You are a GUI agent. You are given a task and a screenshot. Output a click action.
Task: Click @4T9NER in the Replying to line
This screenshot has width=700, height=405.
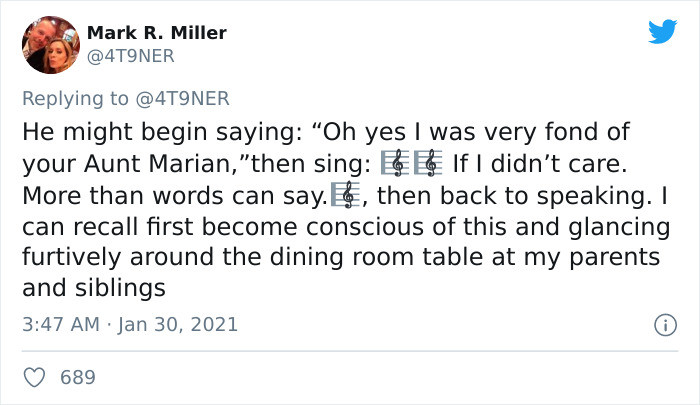182,98
